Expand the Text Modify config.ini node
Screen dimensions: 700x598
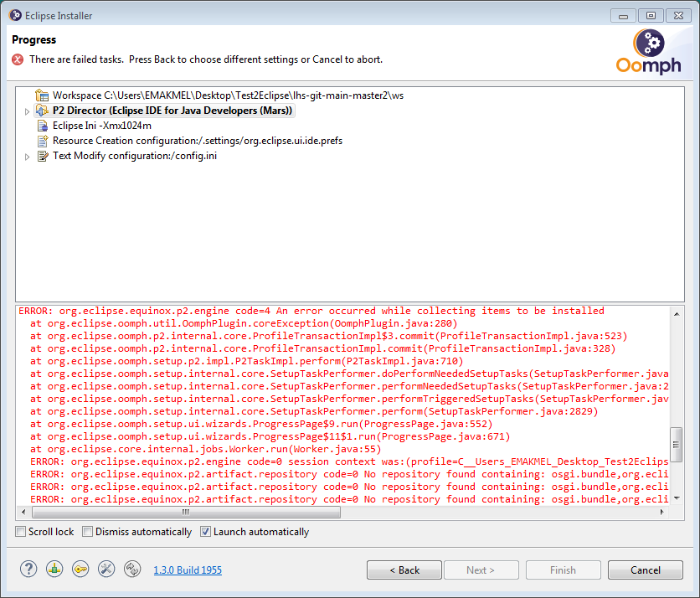coord(27,157)
